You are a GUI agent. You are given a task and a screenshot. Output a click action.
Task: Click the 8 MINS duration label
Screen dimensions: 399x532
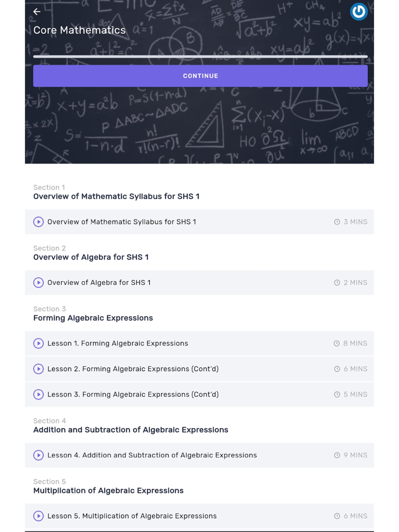[355, 343]
